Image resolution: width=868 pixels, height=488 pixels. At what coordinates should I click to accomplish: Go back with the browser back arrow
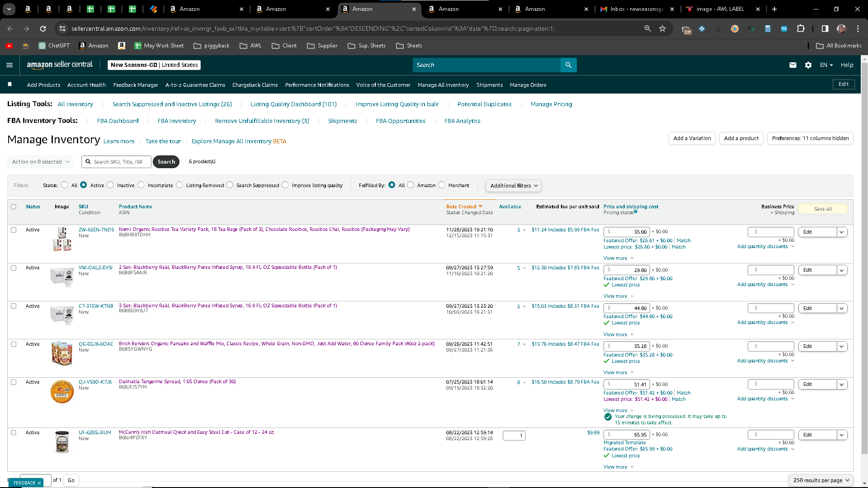(x=10, y=28)
